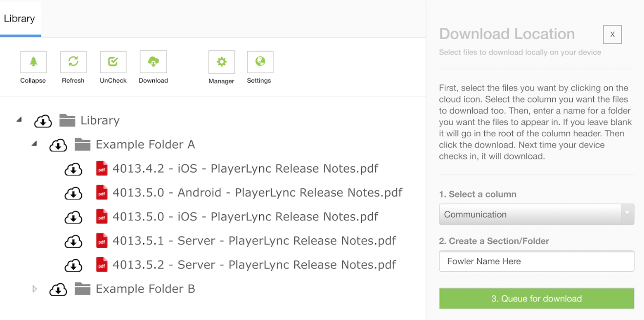The height and width of the screenshot is (320, 644).
Task: Expand Example Folder B with its triangle
Action: click(x=35, y=289)
